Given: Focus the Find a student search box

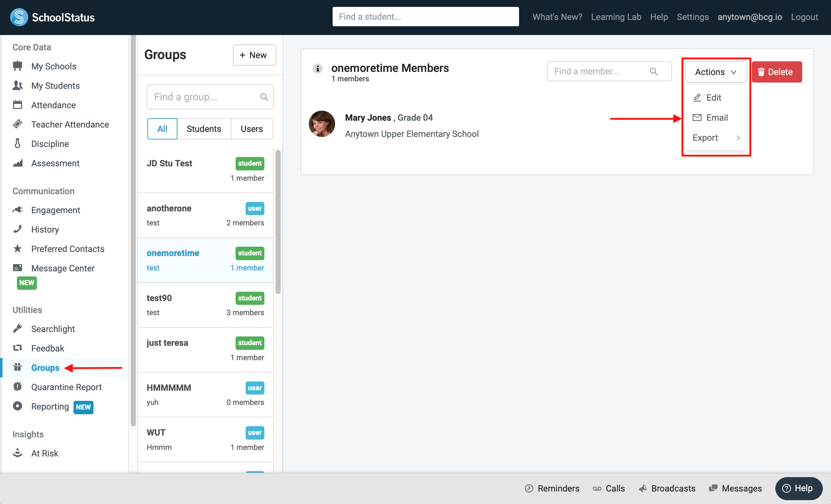Looking at the screenshot, I should (x=425, y=17).
